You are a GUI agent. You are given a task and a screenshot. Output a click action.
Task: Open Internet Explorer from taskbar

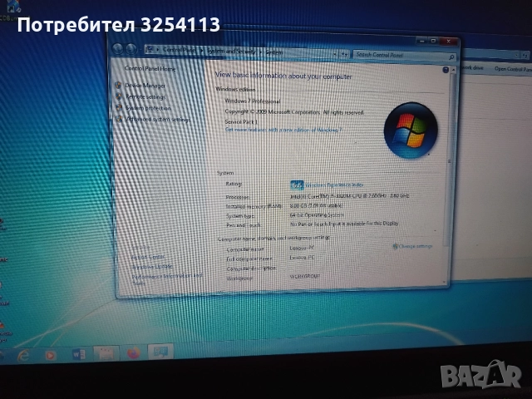pos(23,356)
